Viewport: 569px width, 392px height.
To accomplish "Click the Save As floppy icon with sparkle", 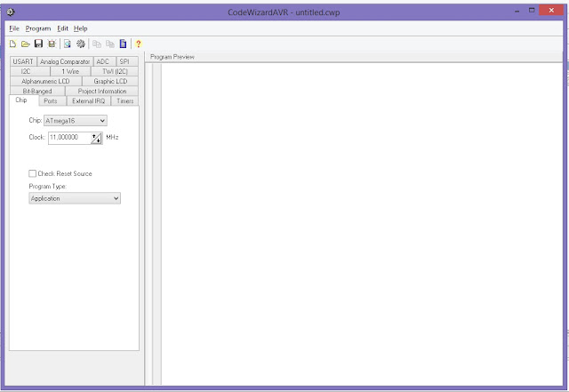I will click(52, 44).
